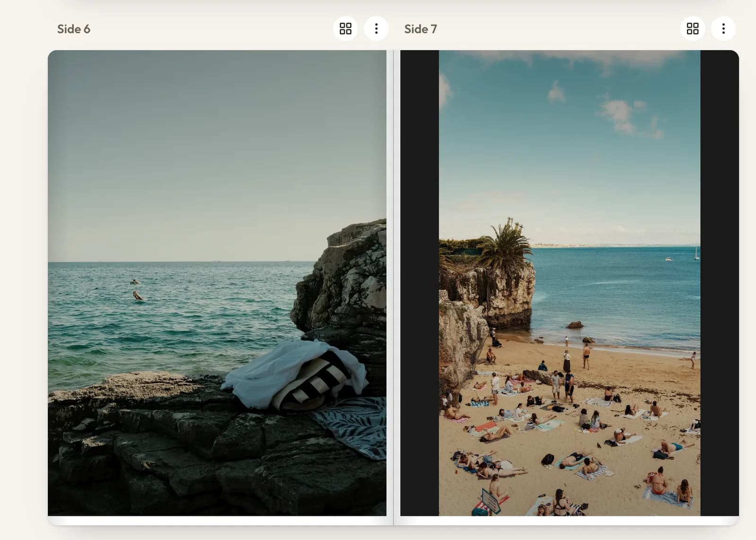Viewport: 756px width, 540px height.
Task: Open the three-dot menu for Side 6
Action: (376, 29)
